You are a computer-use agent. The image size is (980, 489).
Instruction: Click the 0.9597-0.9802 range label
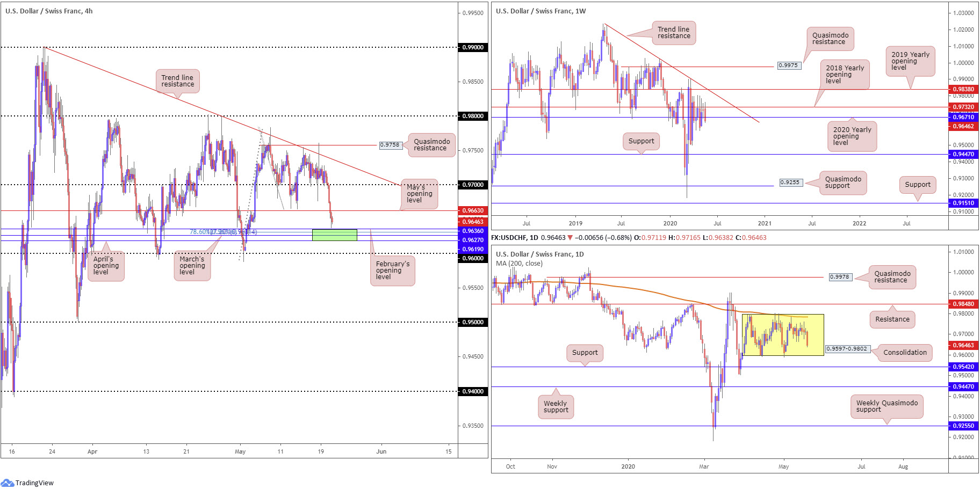click(x=847, y=349)
